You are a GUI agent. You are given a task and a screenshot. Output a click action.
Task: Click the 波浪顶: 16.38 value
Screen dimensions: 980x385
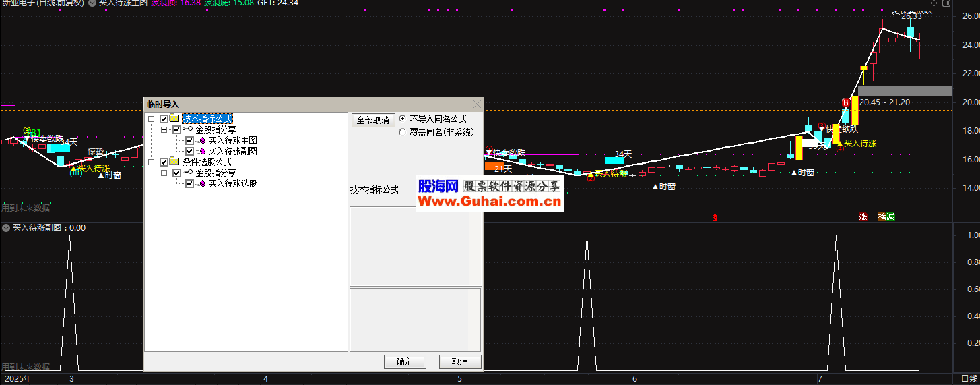point(176,3)
